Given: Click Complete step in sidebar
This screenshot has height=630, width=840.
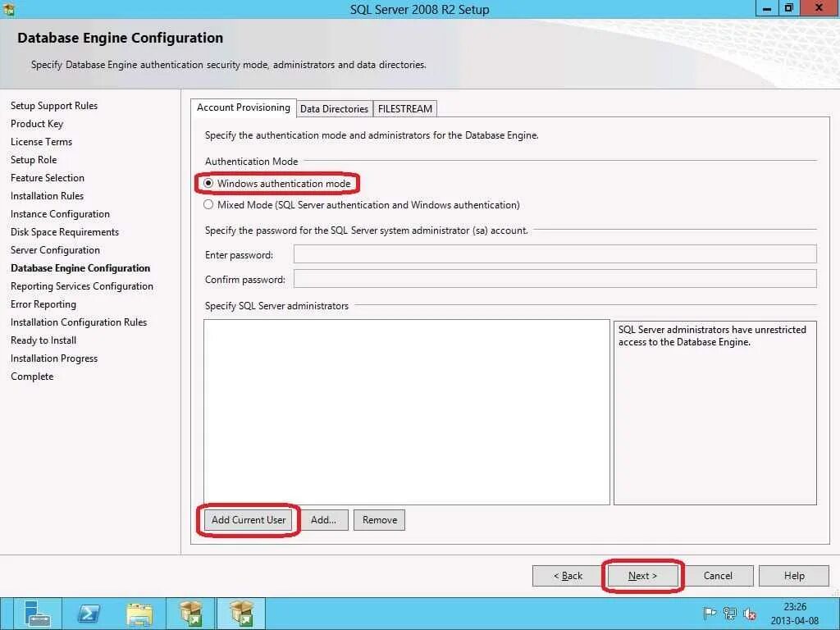Looking at the screenshot, I should (x=32, y=376).
